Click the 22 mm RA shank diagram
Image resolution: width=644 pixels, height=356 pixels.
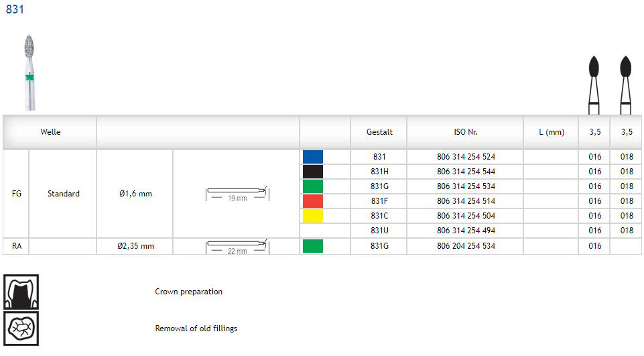(237, 246)
